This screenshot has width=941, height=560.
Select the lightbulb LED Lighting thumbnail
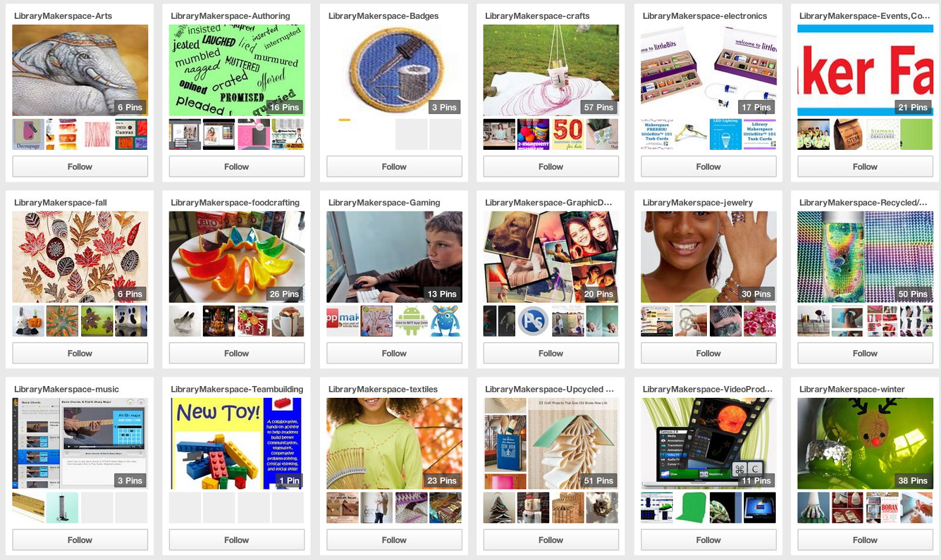[x=725, y=135]
